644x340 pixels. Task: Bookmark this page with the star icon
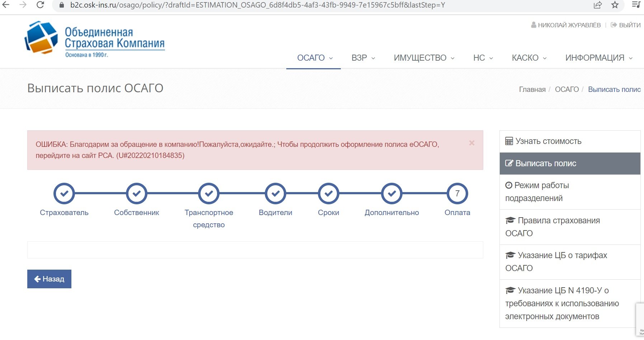(615, 5)
